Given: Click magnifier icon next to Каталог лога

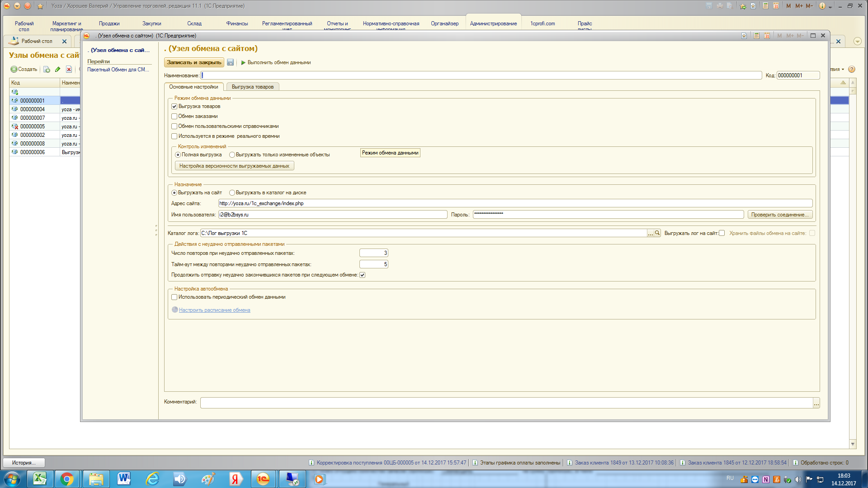Looking at the screenshot, I should [x=657, y=233].
